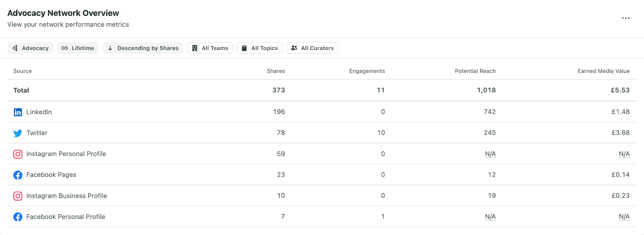Click the Potential Reach column header
The width and height of the screenshot is (644, 235).
(475, 71)
